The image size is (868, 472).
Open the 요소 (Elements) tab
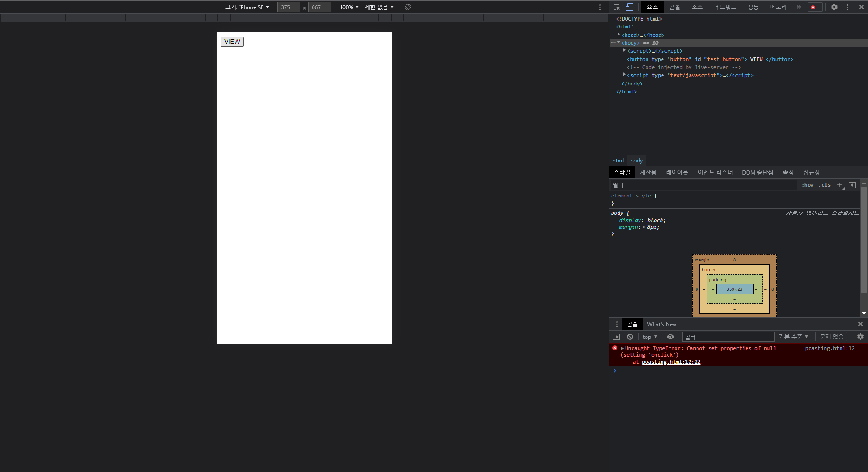(652, 7)
